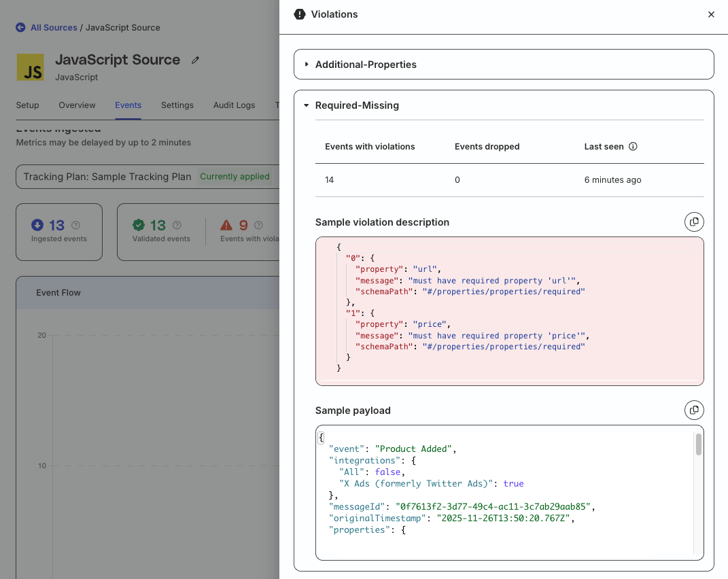Image resolution: width=728 pixels, height=579 pixels.
Task: Open the All Sources link
Action: (x=54, y=27)
